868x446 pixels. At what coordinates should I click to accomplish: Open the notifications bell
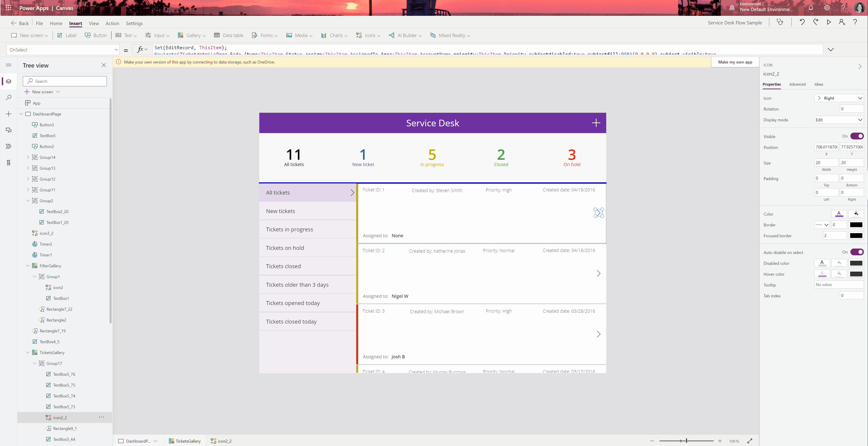click(x=811, y=8)
